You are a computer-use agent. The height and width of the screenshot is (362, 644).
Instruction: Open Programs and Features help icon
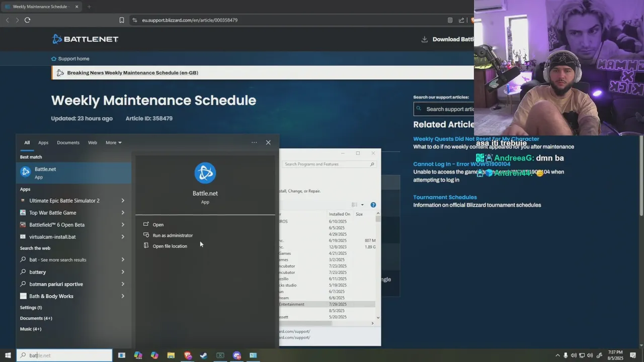tap(373, 205)
